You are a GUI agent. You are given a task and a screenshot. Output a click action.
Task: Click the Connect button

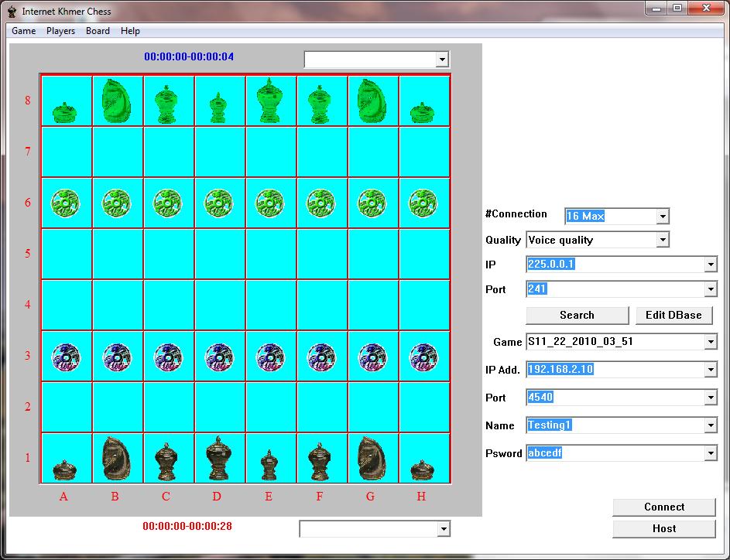664,507
